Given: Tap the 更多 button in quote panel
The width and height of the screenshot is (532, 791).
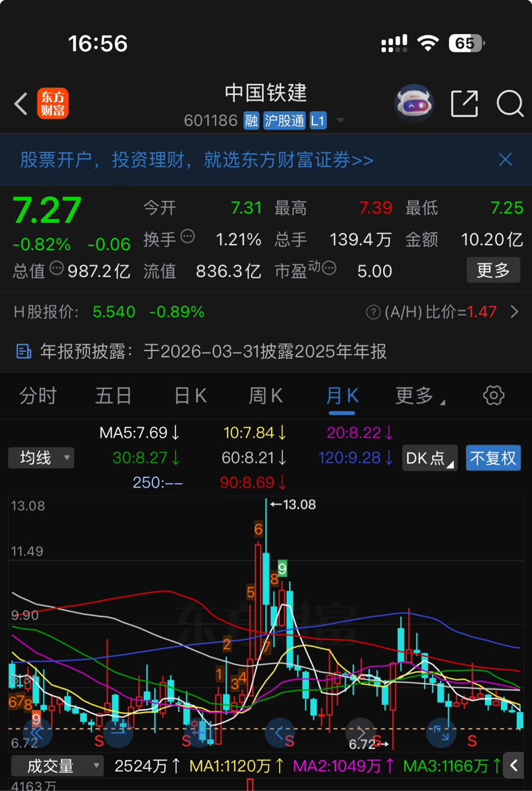Looking at the screenshot, I should click(493, 270).
